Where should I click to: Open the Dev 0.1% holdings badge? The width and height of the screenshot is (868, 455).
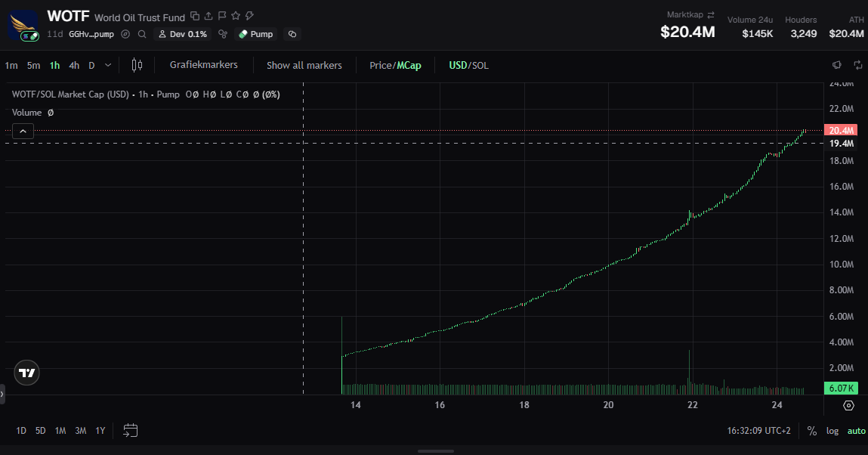tap(183, 34)
